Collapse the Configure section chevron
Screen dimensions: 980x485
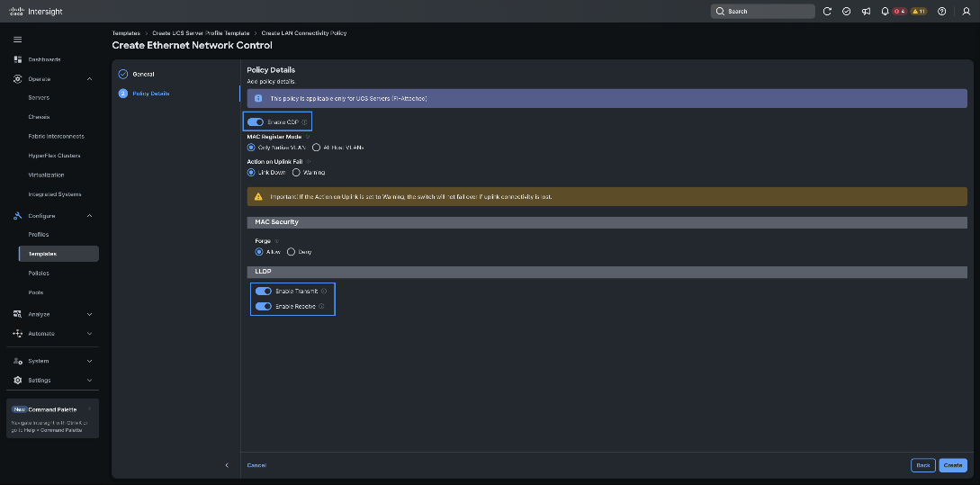pos(89,216)
